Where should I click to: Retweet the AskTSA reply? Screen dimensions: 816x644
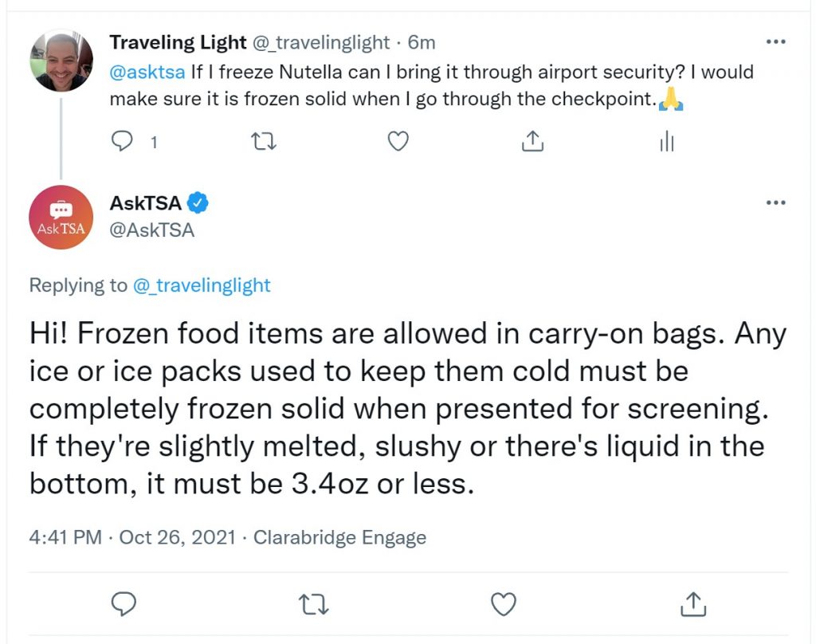(x=314, y=604)
